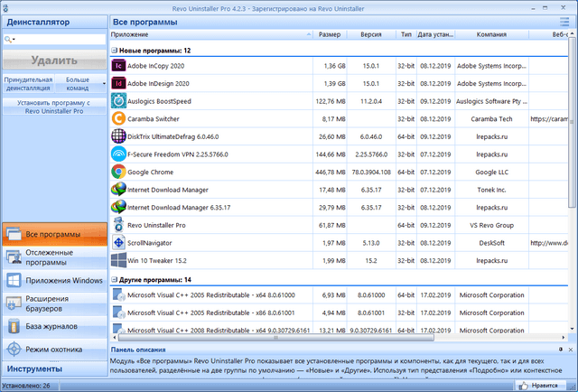Open the 'Режим охотника' hunter mode
This screenshot has width=578, height=392.
[54, 349]
